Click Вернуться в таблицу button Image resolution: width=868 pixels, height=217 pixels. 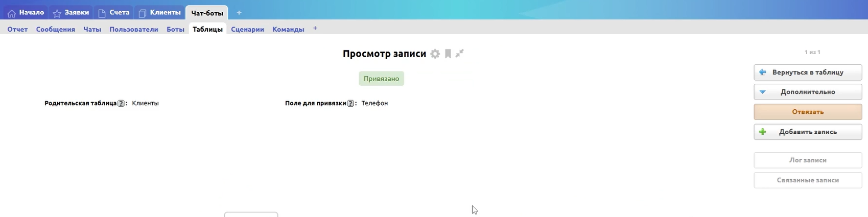(x=808, y=72)
